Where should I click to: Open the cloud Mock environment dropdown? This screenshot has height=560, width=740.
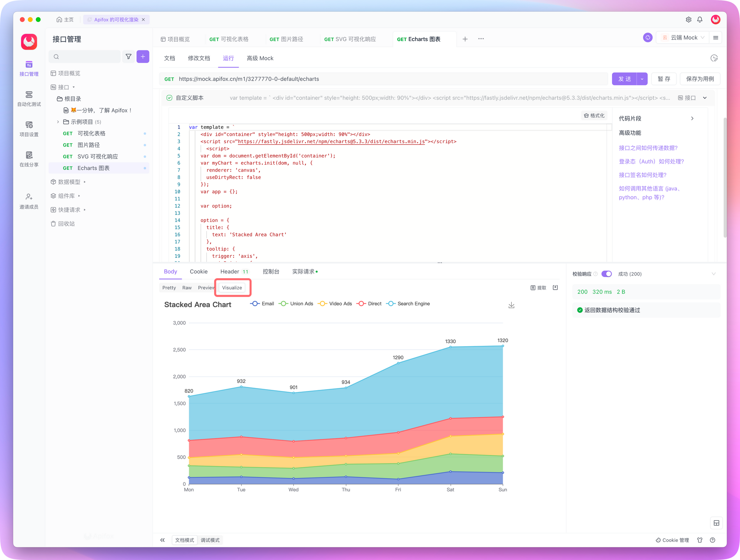click(x=683, y=38)
